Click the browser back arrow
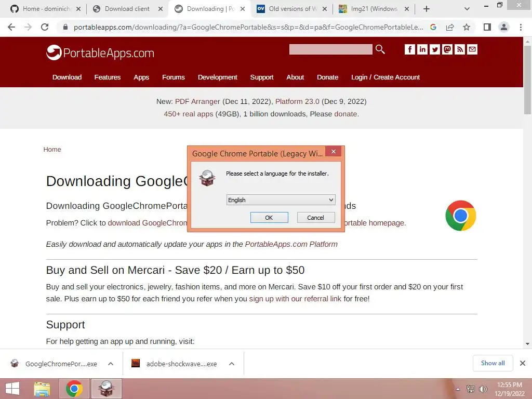This screenshot has height=399, width=532. coord(11,27)
